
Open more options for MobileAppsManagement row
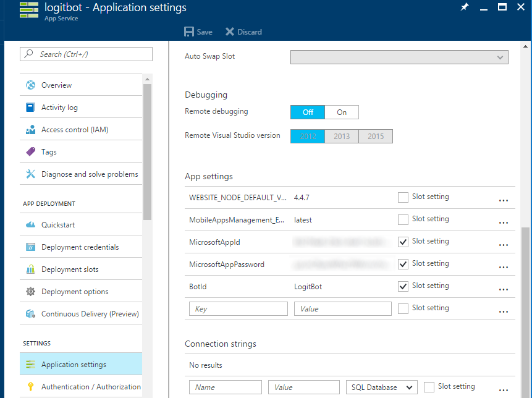(504, 223)
